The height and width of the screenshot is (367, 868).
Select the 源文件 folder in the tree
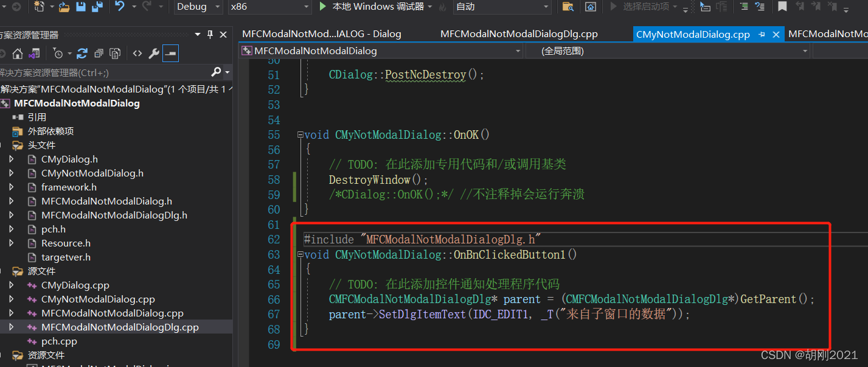pos(41,271)
